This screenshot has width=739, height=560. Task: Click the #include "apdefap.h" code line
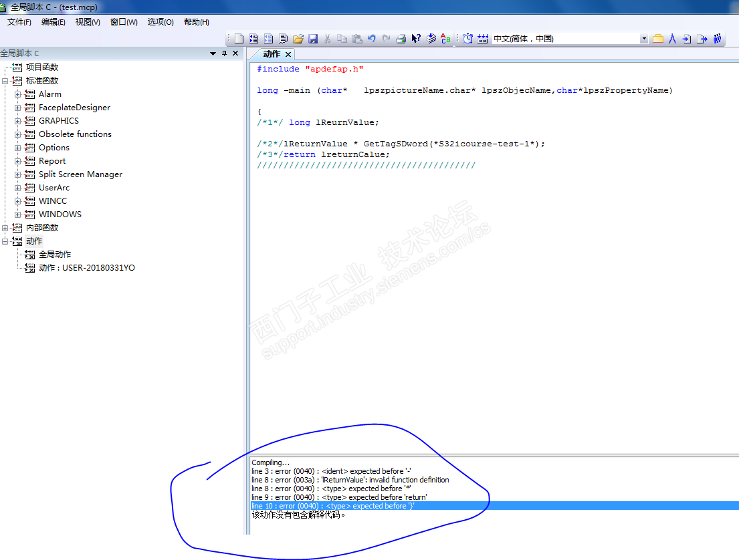(310, 69)
